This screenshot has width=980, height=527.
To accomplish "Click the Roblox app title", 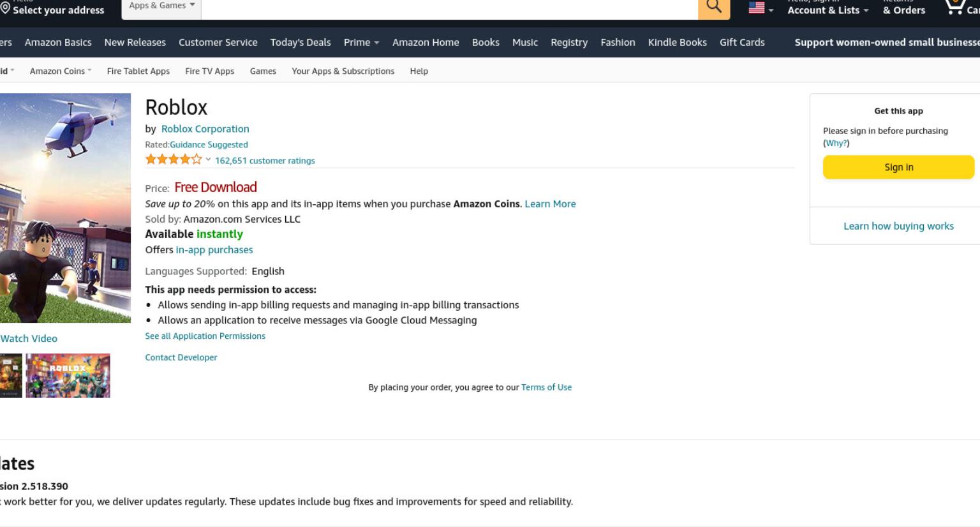I will point(176,107).
